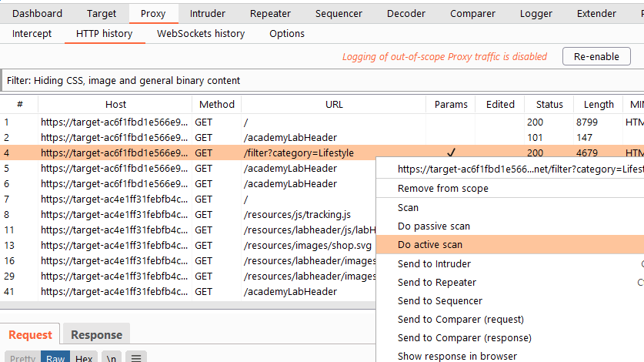The width and height of the screenshot is (644, 362).
Task: Select history row number 7
Action: coord(188,199)
